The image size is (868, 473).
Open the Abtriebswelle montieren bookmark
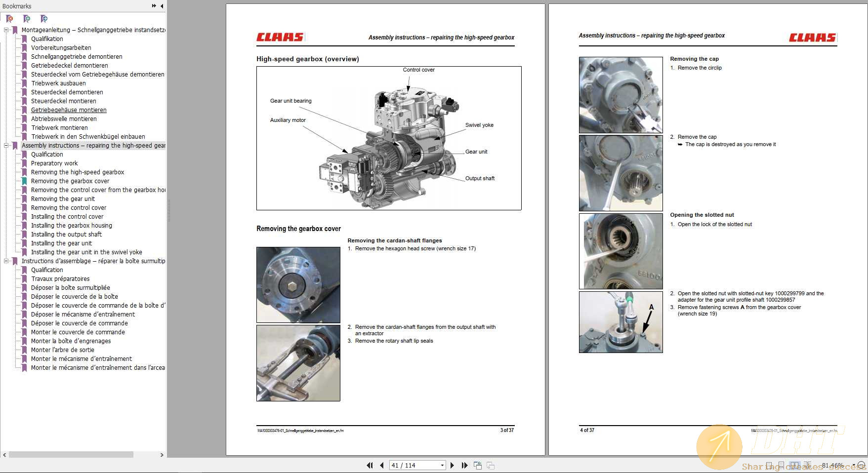tap(64, 118)
